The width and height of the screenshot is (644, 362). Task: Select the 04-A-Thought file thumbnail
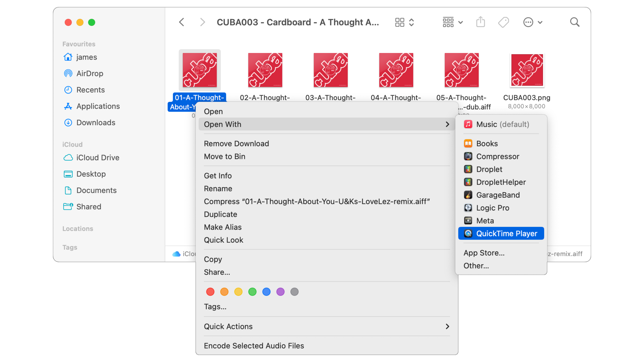coord(396,70)
